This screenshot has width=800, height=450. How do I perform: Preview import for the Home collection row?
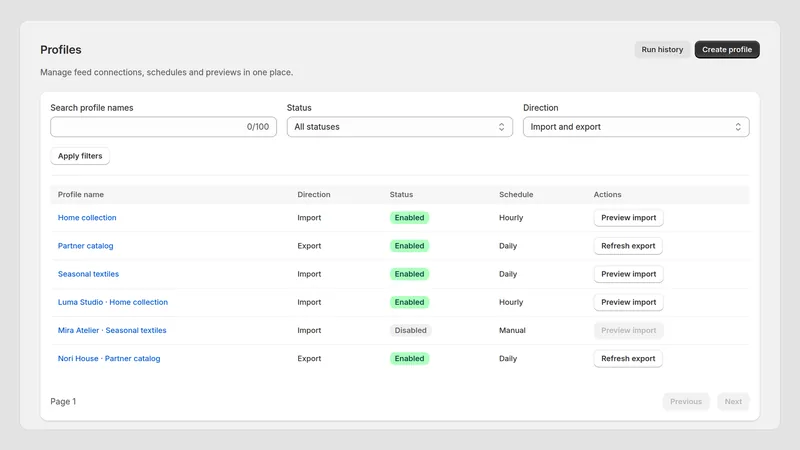pyautogui.click(x=629, y=217)
